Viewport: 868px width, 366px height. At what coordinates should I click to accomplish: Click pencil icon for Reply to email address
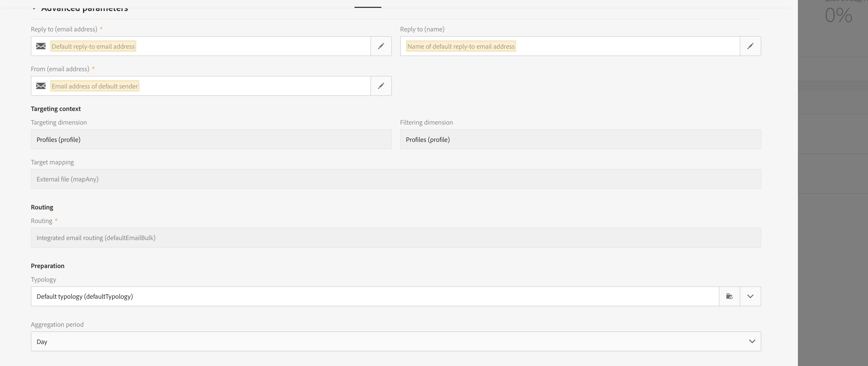(x=381, y=46)
